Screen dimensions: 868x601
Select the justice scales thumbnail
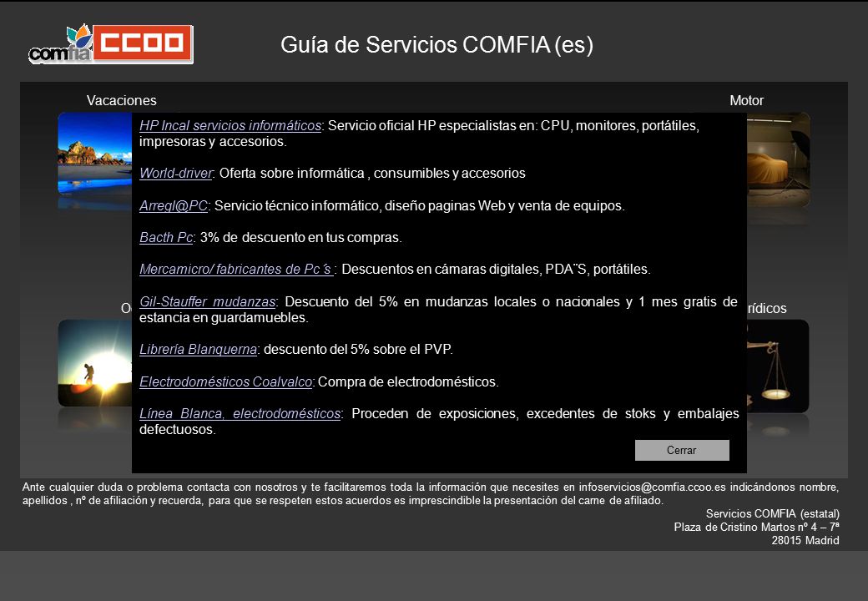[x=778, y=366]
